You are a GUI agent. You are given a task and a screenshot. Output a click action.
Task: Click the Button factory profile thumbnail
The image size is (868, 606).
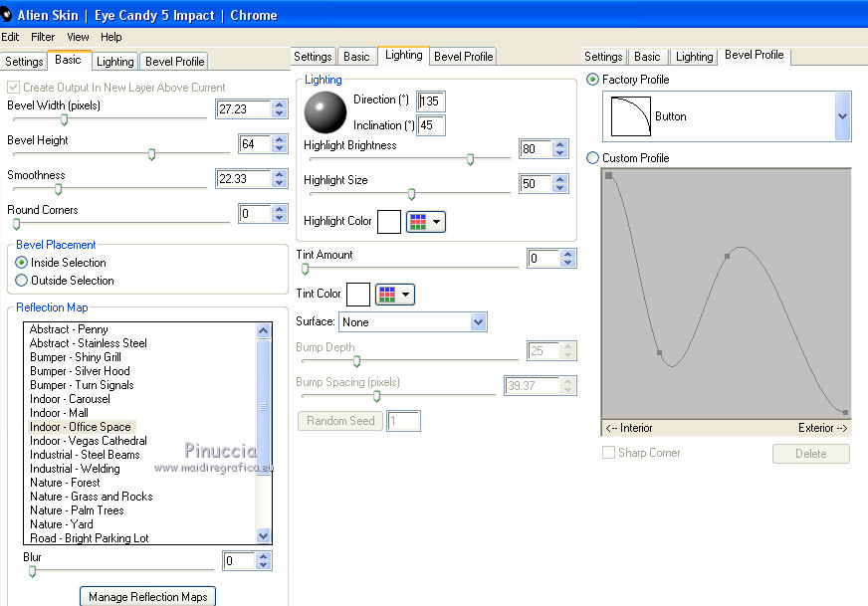click(630, 116)
